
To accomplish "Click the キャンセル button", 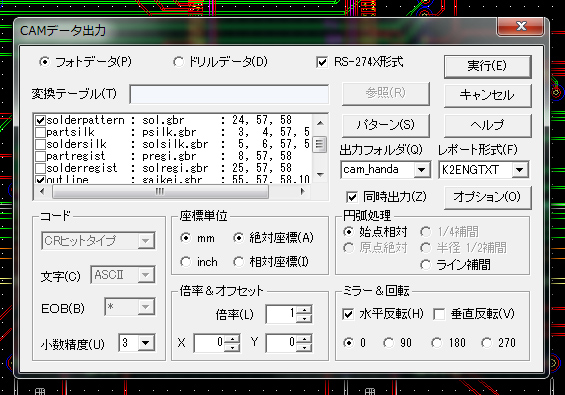I will click(487, 96).
